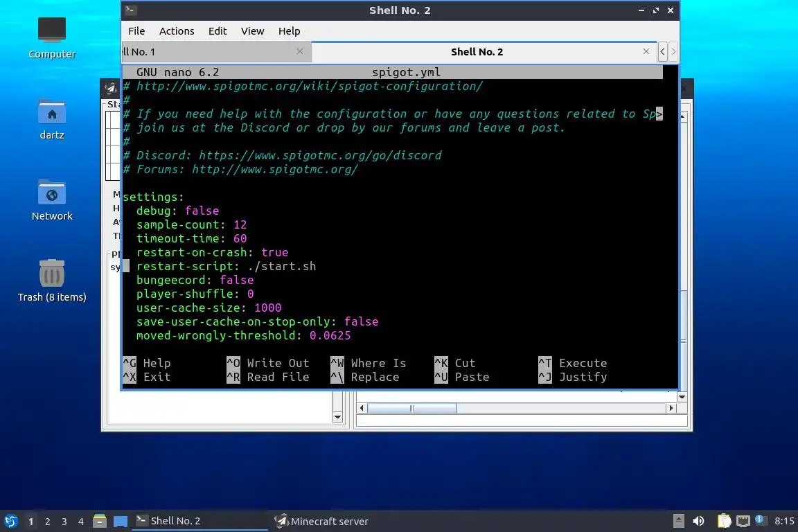Switch to workspace 3
The width and height of the screenshot is (798, 532).
click(64, 522)
